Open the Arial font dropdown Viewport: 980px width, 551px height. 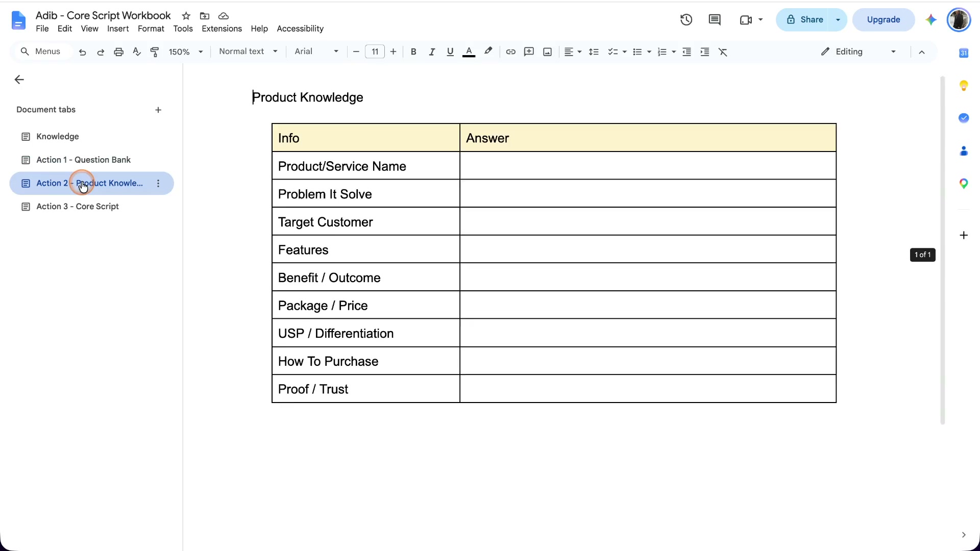pyautogui.click(x=316, y=52)
